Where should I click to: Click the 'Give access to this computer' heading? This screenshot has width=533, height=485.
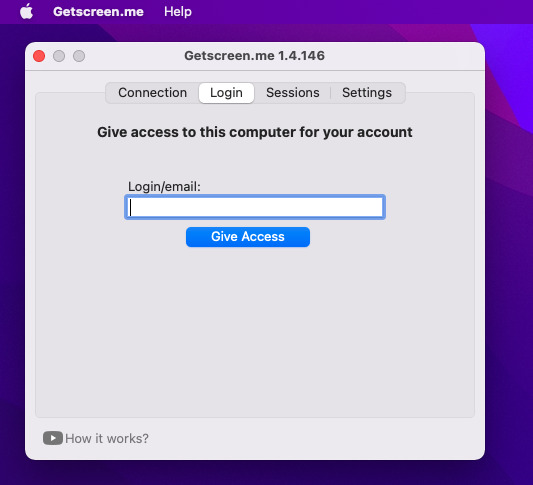pyautogui.click(x=255, y=132)
